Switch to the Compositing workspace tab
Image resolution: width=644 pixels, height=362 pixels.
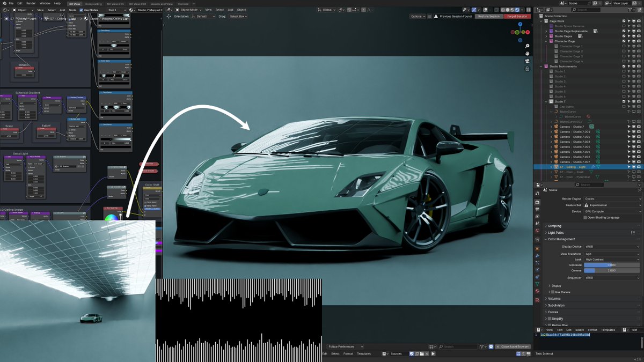[93, 3]
